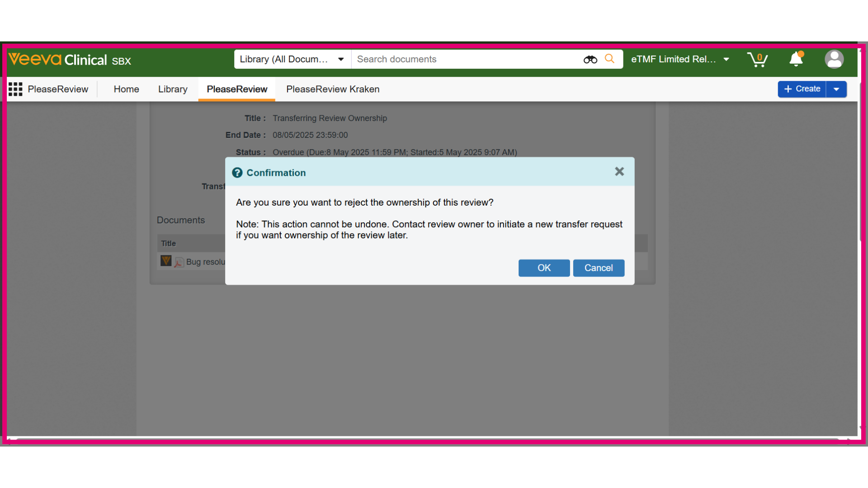
Task: Go to the Home tab
Action: (x=126, y=89)
